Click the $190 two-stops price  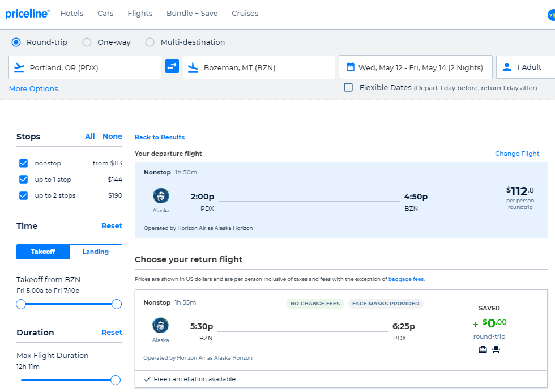[115, 195]
